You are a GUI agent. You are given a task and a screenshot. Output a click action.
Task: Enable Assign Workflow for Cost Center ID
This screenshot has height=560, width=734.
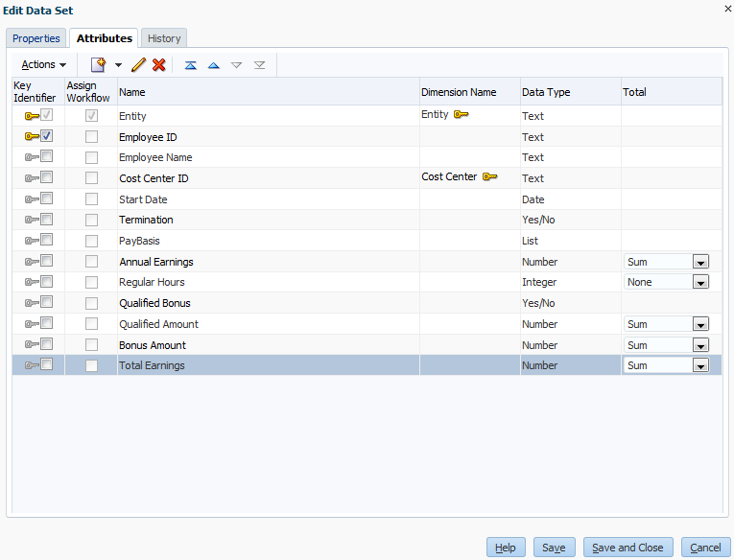coord(91,178)
